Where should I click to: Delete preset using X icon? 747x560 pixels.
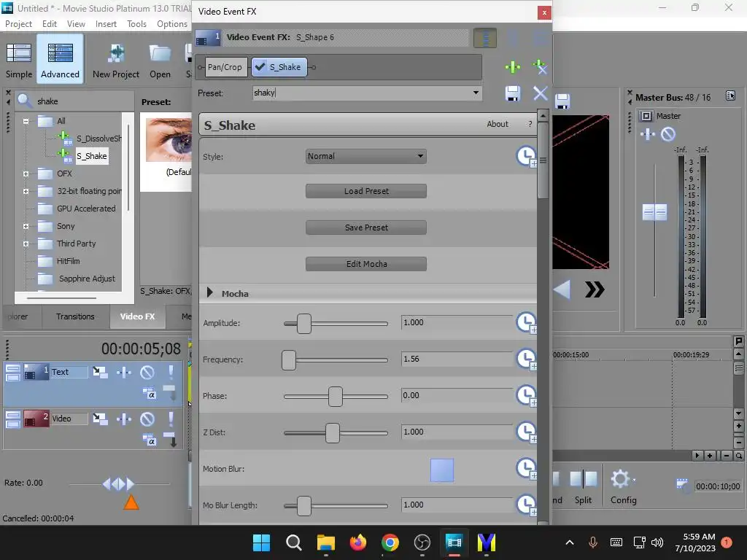540,93
